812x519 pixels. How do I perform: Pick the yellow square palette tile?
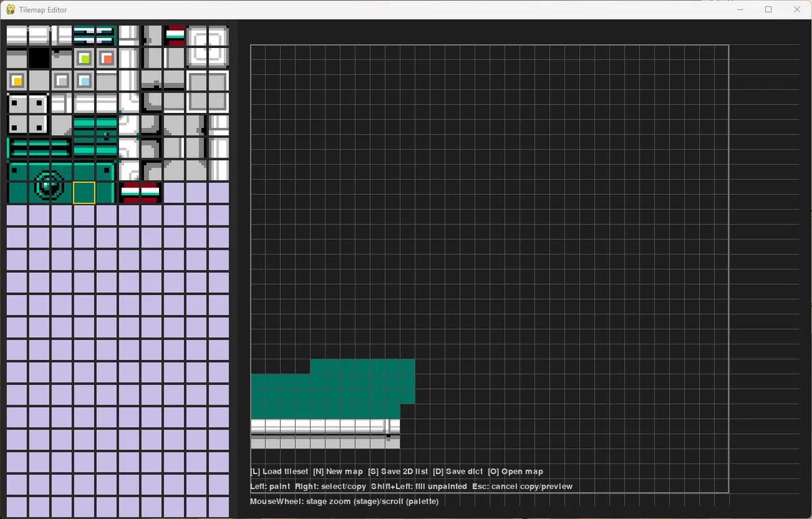pos(18,81)
